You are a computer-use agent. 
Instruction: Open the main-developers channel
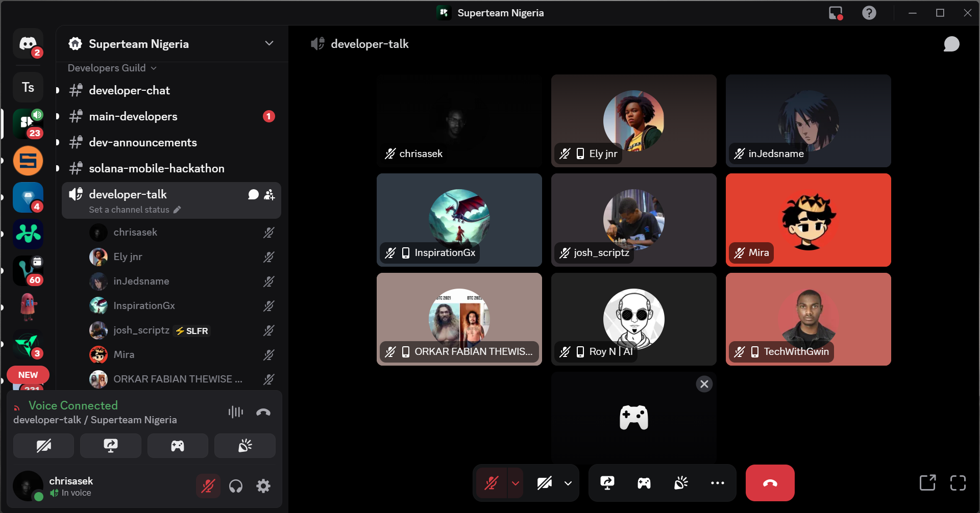[x=133, y=116]
